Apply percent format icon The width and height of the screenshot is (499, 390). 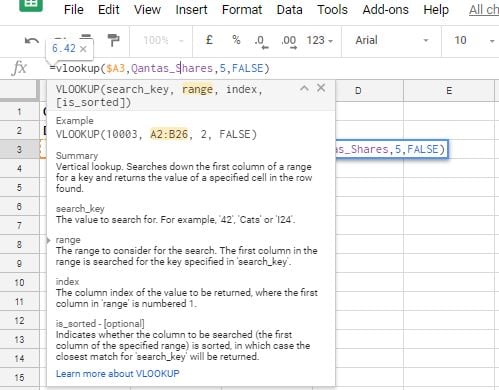point(236,40)
